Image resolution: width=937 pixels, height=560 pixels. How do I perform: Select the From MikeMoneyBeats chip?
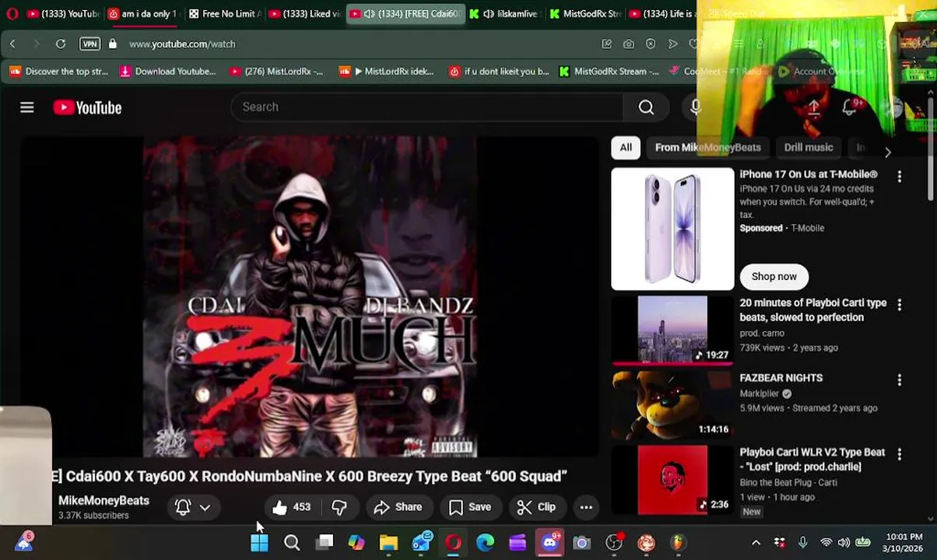[x=707, y=147]
